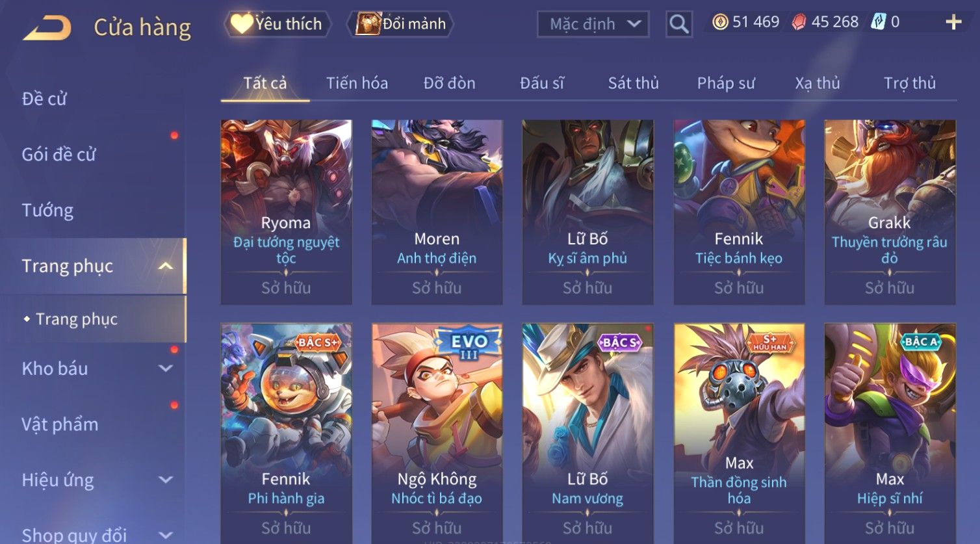980x544 pixels.
Task: Click the gold coin currency icon
Action: pyautogui.click(x=720, y=22)
